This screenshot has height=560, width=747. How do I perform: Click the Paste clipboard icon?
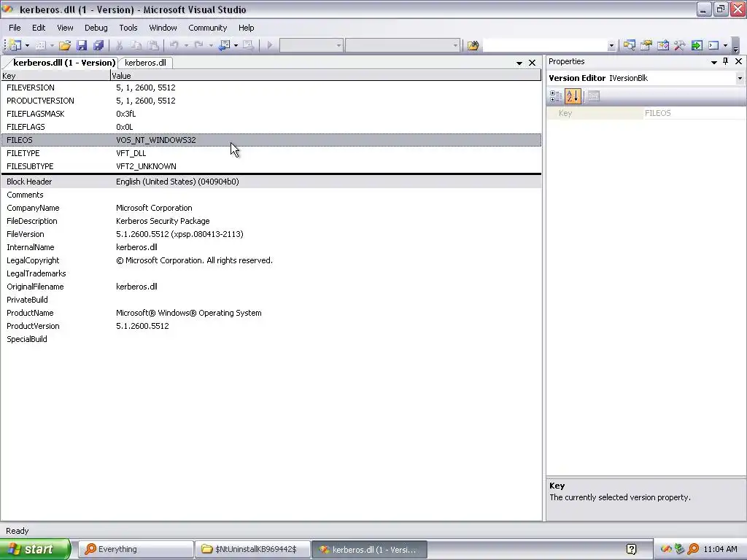[x=153, y=45]
